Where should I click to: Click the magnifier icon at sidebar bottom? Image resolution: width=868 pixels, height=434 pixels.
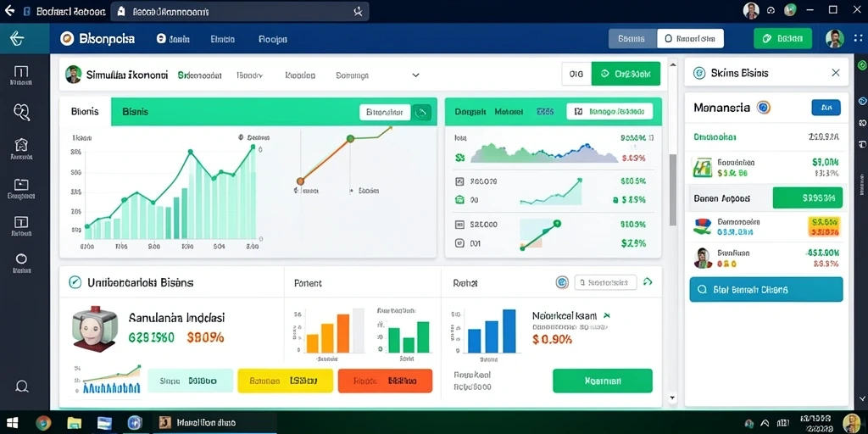pyautogui.click(x=22, y=386)
